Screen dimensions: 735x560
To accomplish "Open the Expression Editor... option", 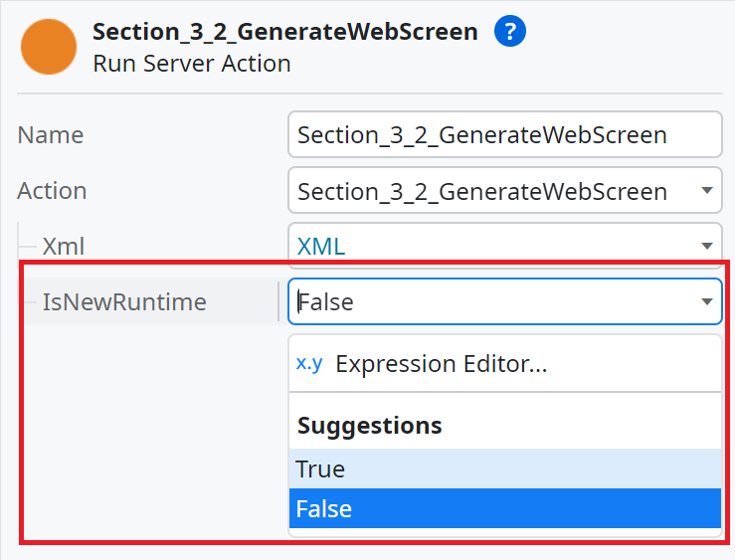I will click(441, 364).
